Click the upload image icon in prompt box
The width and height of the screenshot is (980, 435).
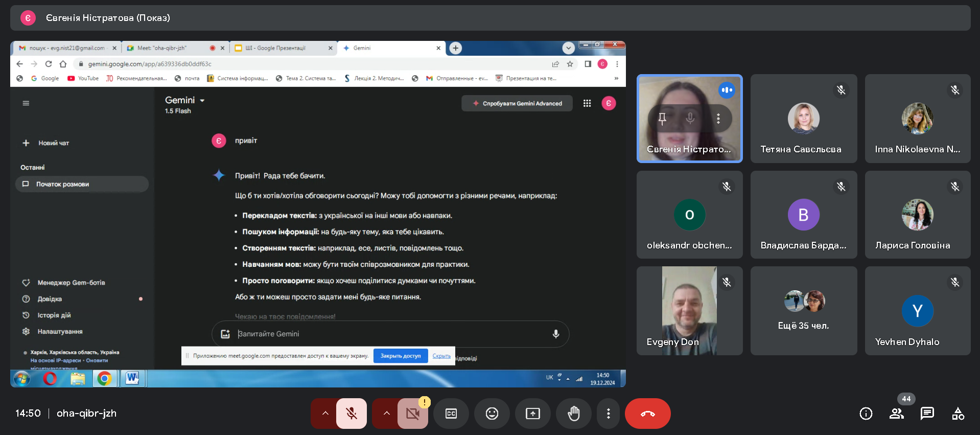[x=225, y=334]
